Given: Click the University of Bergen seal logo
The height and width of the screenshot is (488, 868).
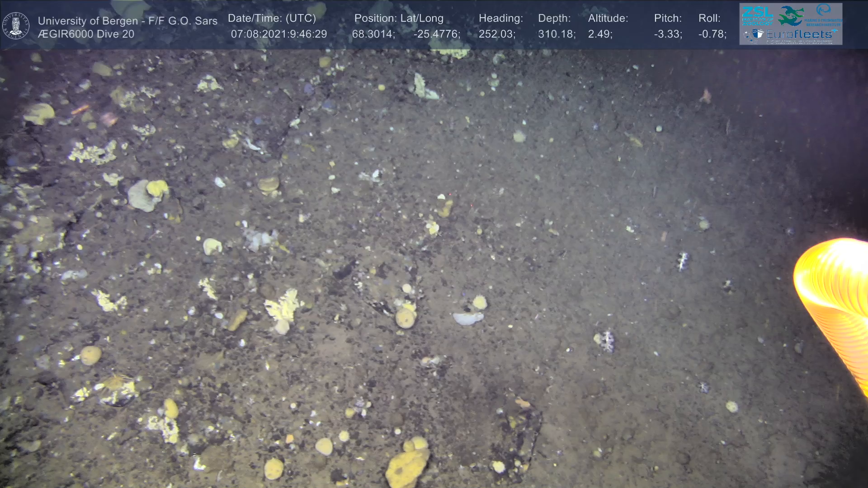Looking at the screenshot, I should coord(16,26).
